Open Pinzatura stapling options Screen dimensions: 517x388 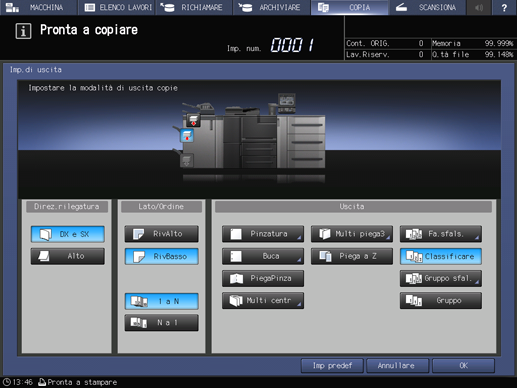coord(263,234)
